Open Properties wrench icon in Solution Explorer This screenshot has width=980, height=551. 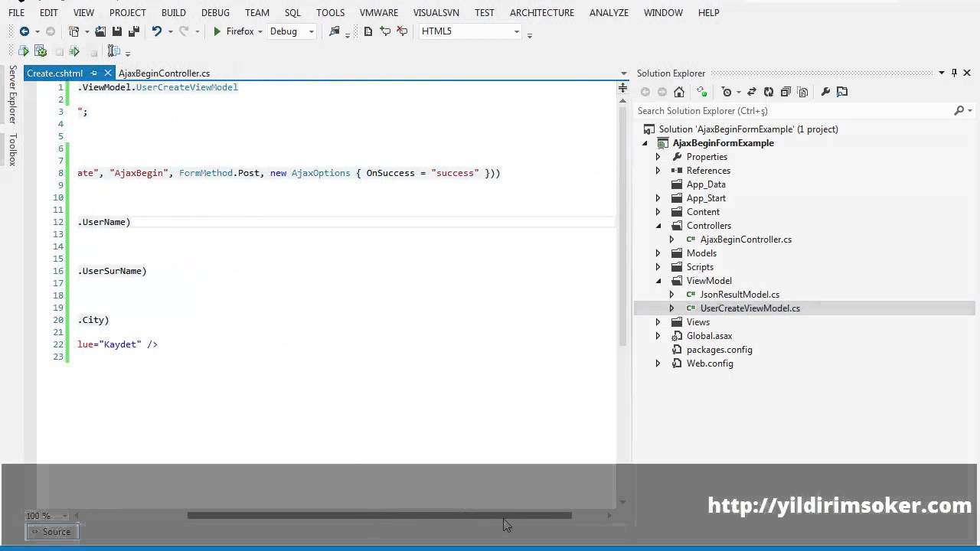(x=825, y=92)
